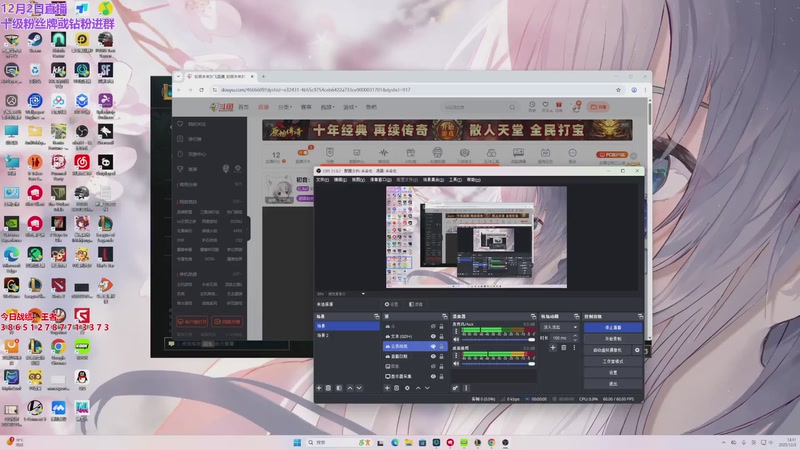This screenshot has width=800, height=450.
Task: Adjust 桌面音频 volume slider
Action: point(498,364)
